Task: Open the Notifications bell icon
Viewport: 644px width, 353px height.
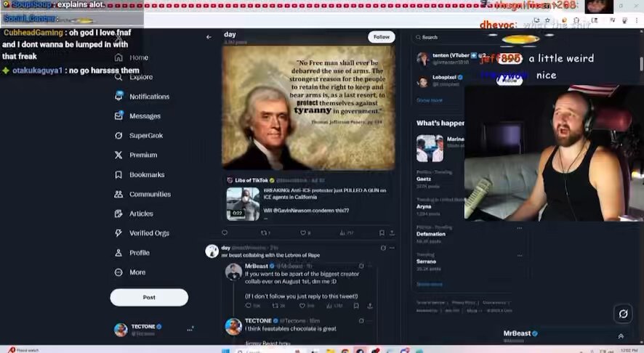Action: pos(118,96)
